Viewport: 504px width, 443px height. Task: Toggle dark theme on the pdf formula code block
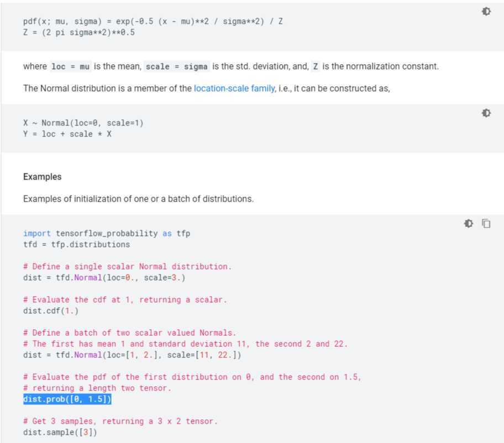pos(486,12)
